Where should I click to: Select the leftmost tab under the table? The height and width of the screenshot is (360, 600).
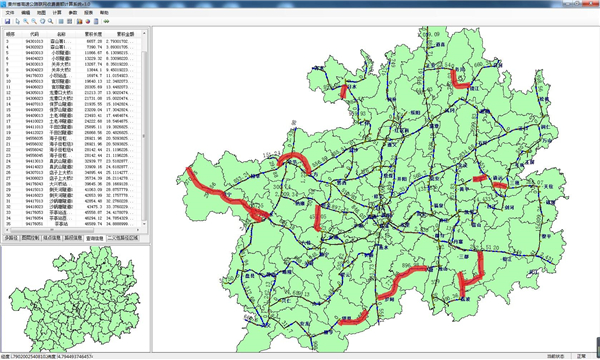11,238
